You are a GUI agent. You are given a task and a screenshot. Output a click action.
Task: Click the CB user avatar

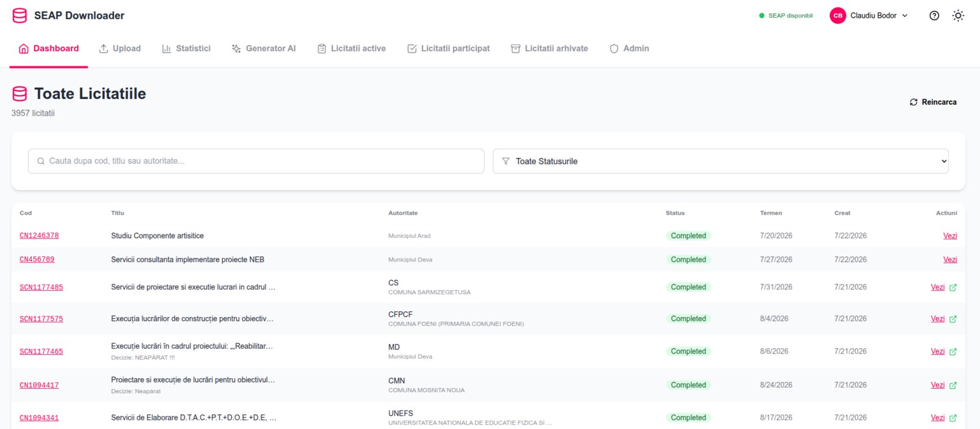pyautogui.click(x=838, y=16)
